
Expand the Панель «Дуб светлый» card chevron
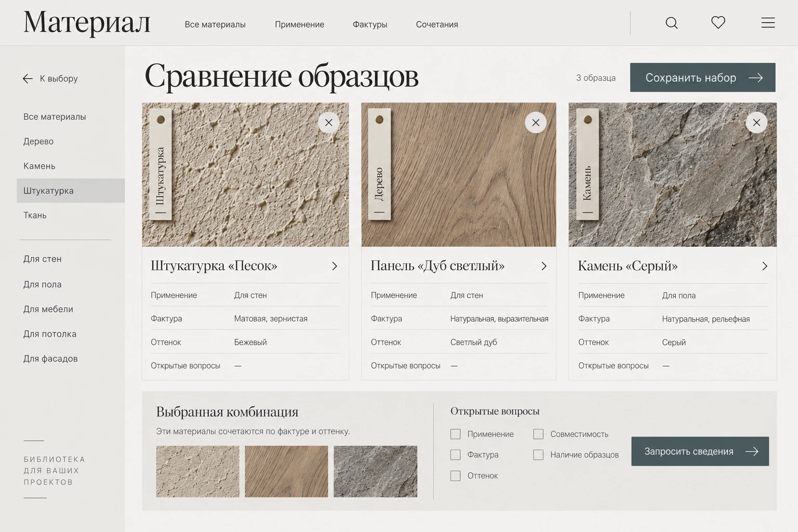[544, 266]
